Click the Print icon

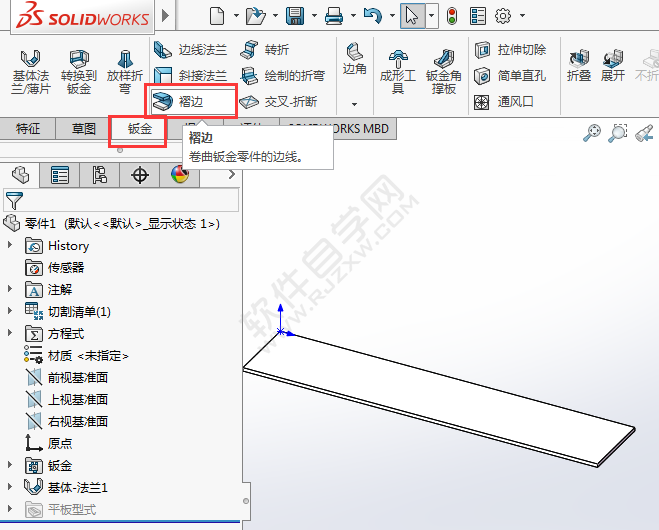[334, 16]
